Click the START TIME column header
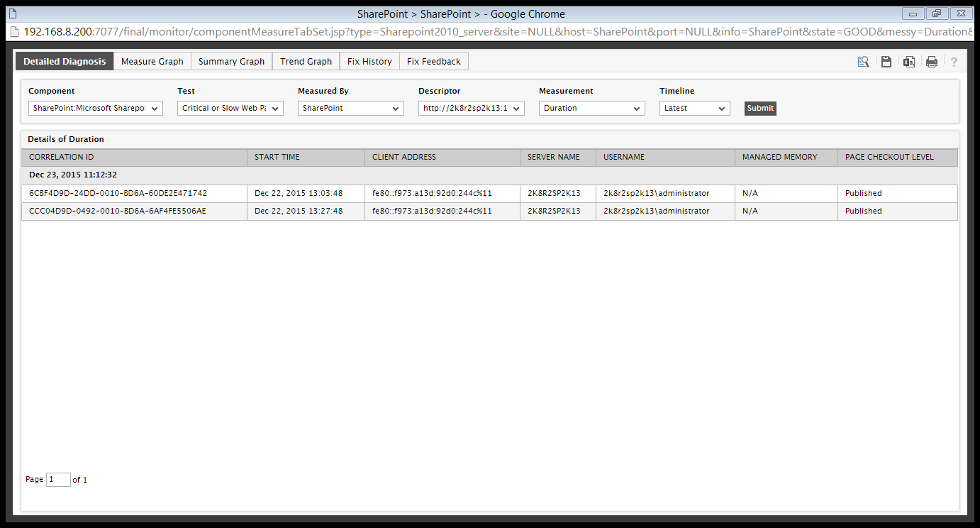 coord(306,157)
